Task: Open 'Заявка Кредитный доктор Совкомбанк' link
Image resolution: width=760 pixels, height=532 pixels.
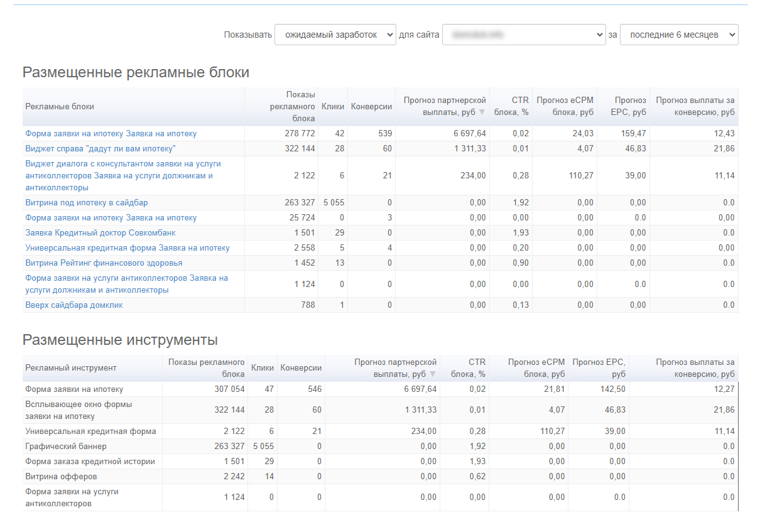Action: click(x=100, y=233)
